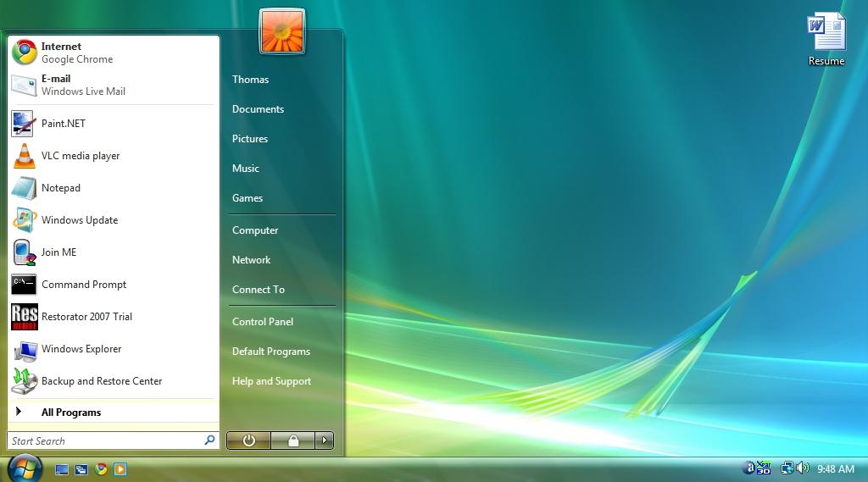Viewport: 868px width, 482px height.
Task: Click the Show Desktop quick launch icon
Action: [x=62, y=468]
